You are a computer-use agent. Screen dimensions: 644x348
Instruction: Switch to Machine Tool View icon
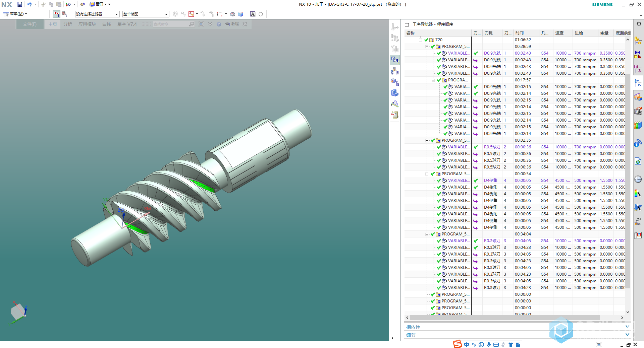(395, 71)
